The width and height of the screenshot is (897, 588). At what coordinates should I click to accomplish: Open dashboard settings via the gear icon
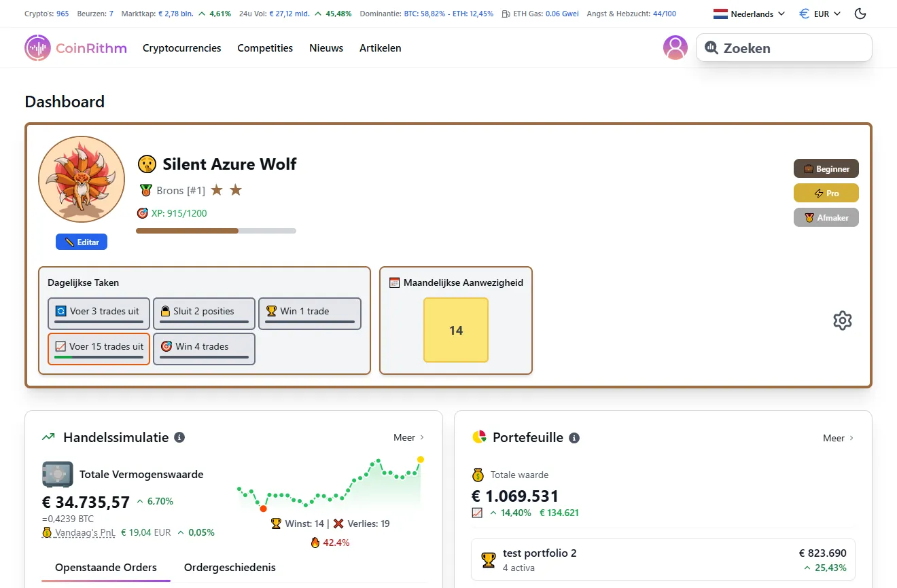click(843, 320)
